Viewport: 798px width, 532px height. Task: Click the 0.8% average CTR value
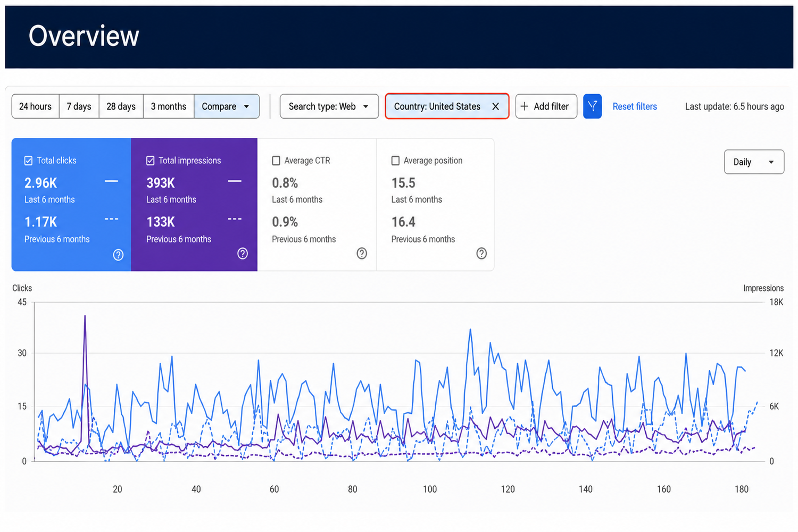point(285,183)
